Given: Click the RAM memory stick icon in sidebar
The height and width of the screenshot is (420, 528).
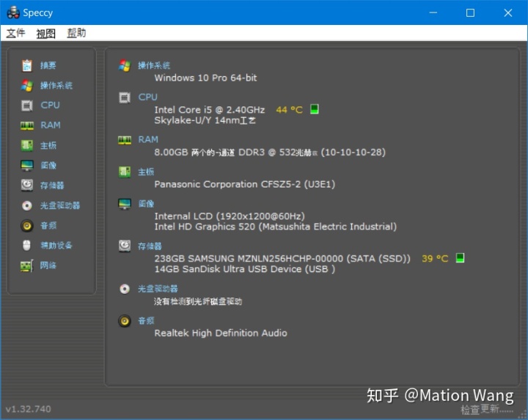Looking at the screenshot, I should click(27, 125).
